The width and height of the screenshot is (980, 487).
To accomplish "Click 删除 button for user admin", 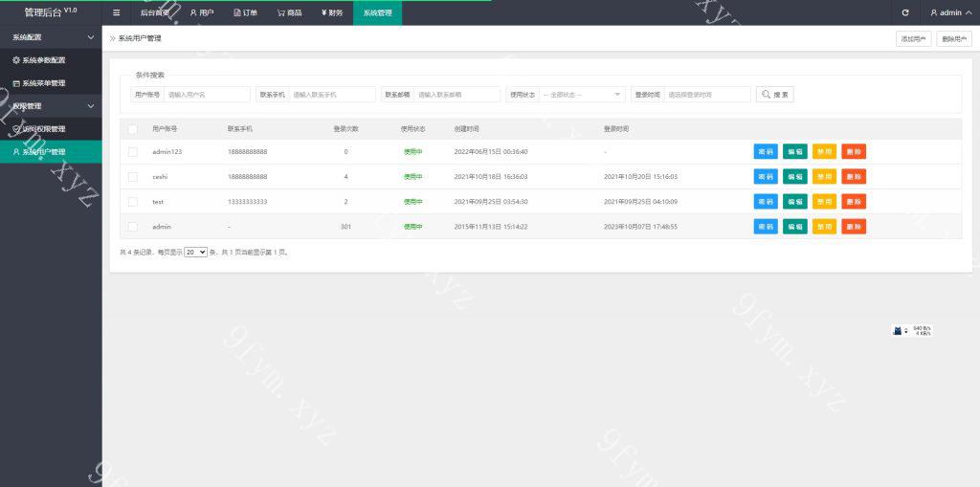I will click(854, 227).
